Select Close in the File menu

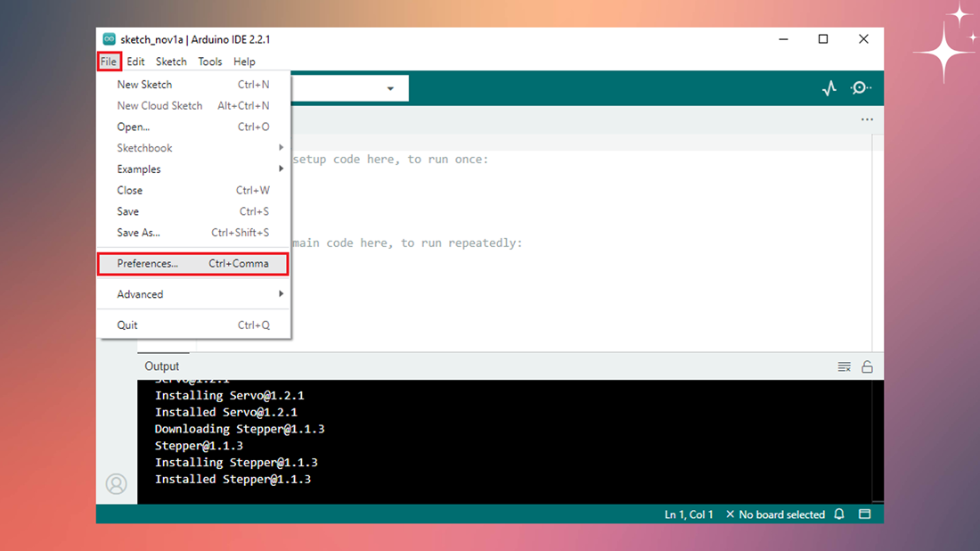(193, 190)
